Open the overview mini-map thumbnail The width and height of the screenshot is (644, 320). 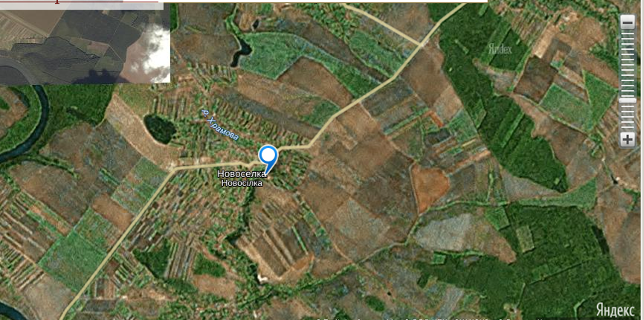(x=85, y=42)
